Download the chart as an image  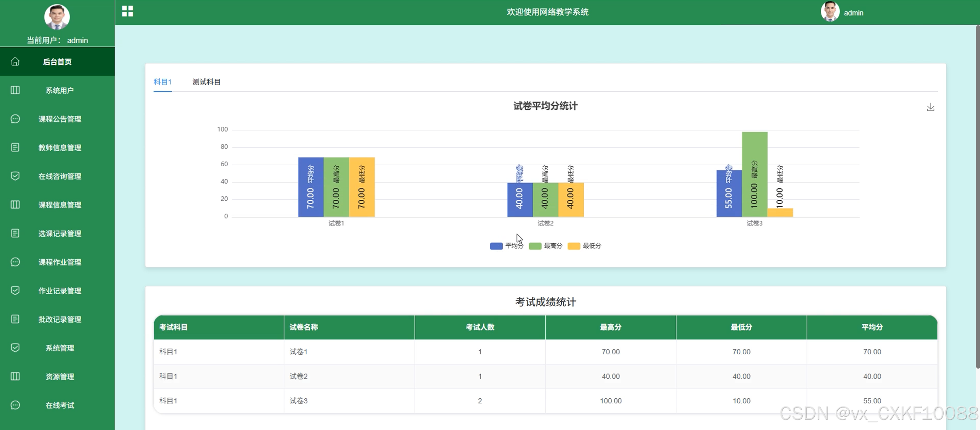[930, 107]
